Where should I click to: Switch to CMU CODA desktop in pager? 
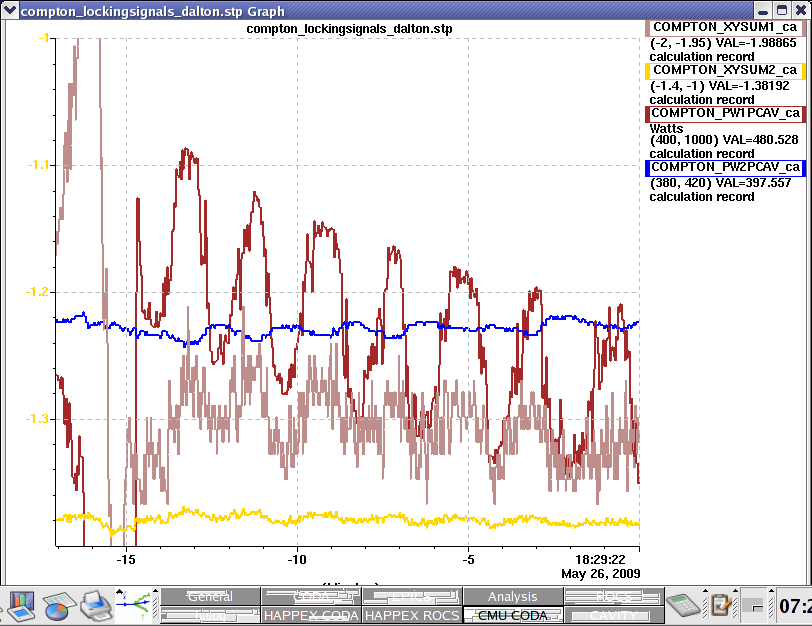pyautogui.click(x=513, y=616)
